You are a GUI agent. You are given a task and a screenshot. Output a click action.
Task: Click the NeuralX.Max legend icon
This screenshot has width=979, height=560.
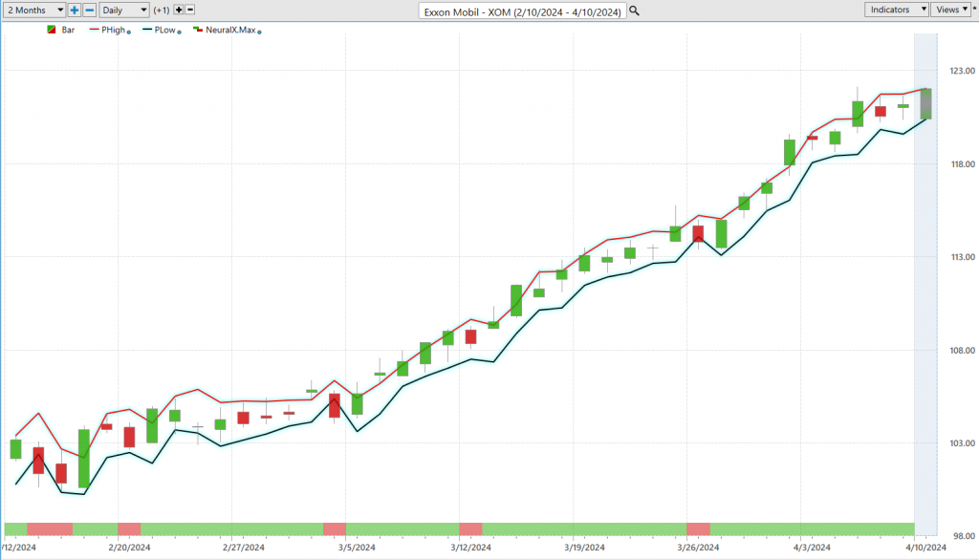[x=198, y=30]
